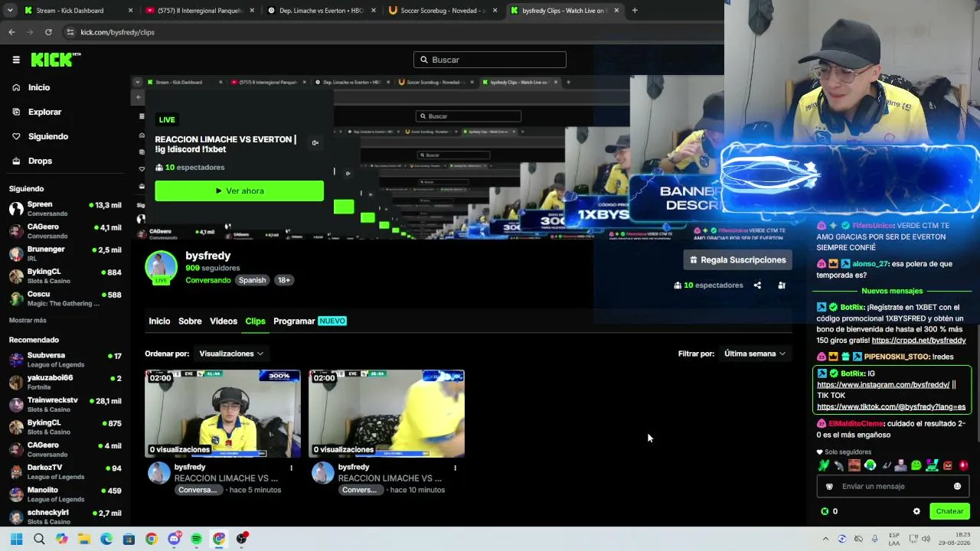Switch to the Inicio channel tab
980x551 pixels.
tap(159, 321)
